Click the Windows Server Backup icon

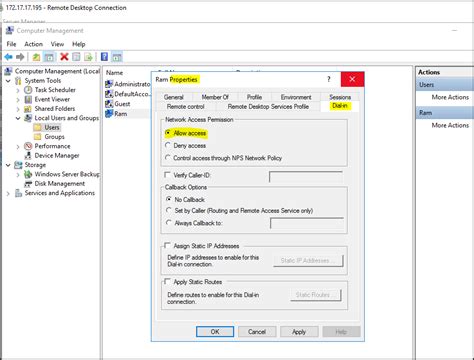tap(28, 174)
